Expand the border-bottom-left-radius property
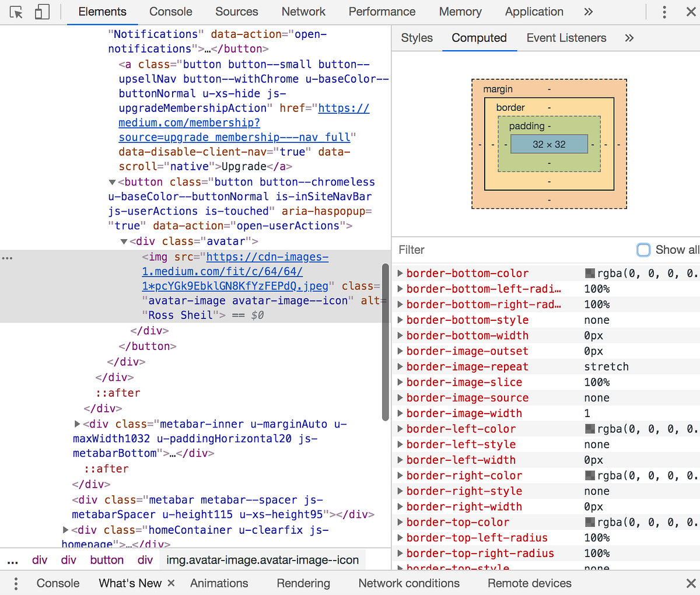Image resolution: width=700 pixels, height=595 pixels. (400, 289)
